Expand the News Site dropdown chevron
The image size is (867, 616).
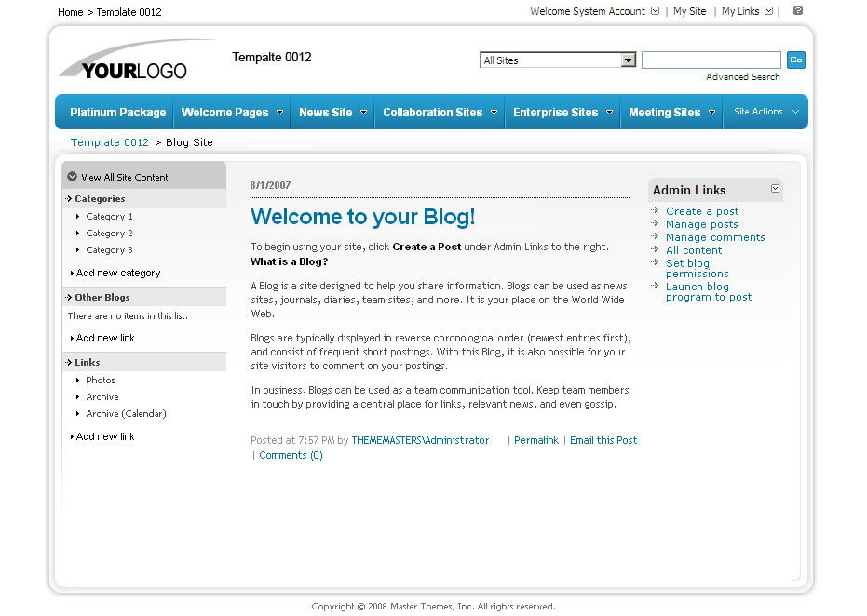361,112
